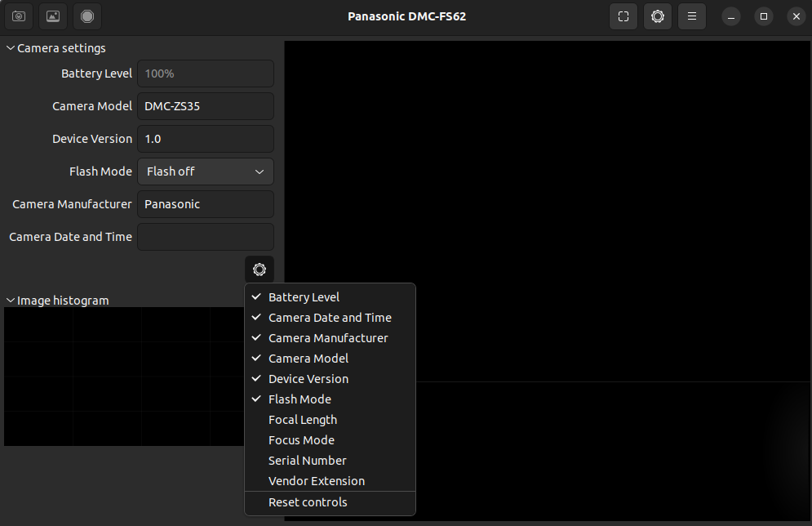Click the record video round icon
Screen dimensions: 812x526
(87, 16)
